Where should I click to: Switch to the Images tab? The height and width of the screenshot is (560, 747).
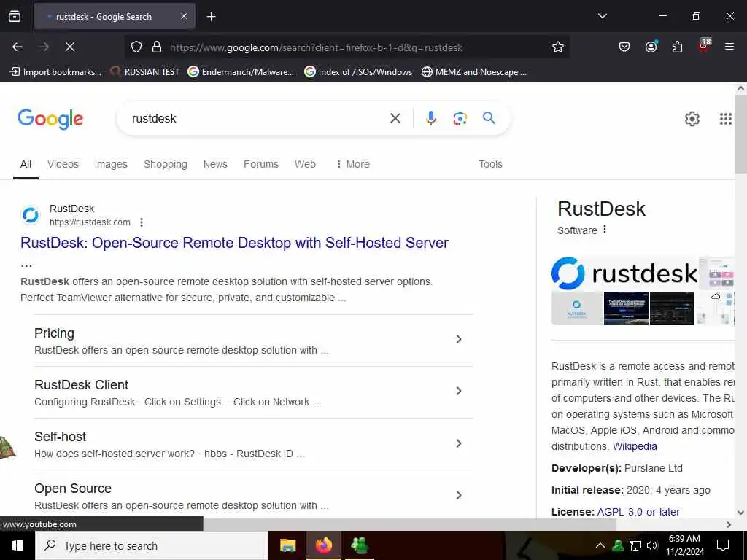point(111,164)
